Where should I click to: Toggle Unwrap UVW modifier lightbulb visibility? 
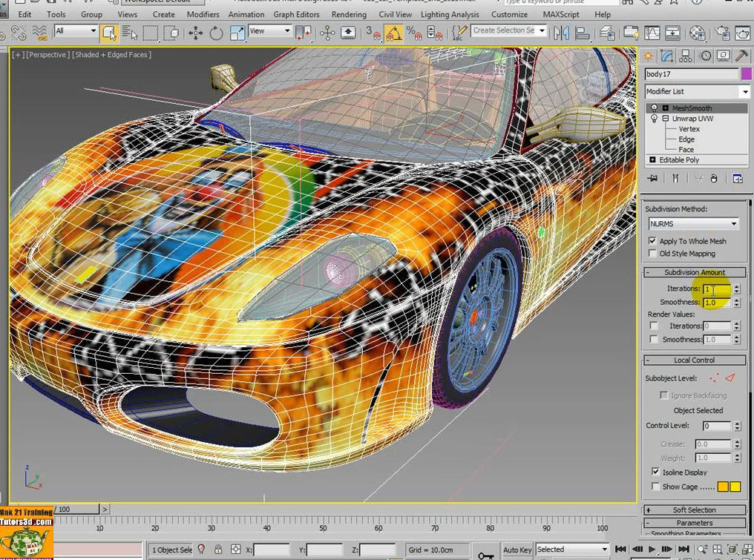(x=654, y=118)
